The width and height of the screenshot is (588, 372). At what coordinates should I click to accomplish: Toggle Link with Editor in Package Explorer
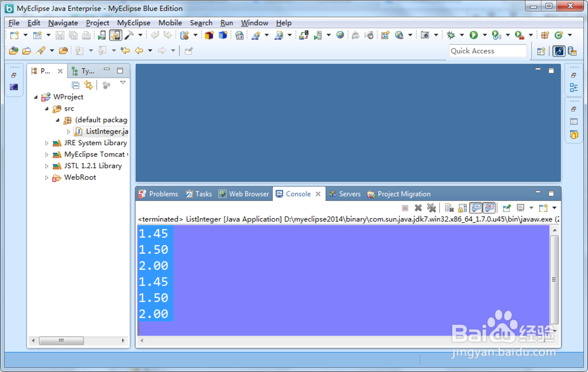[89, 85]
